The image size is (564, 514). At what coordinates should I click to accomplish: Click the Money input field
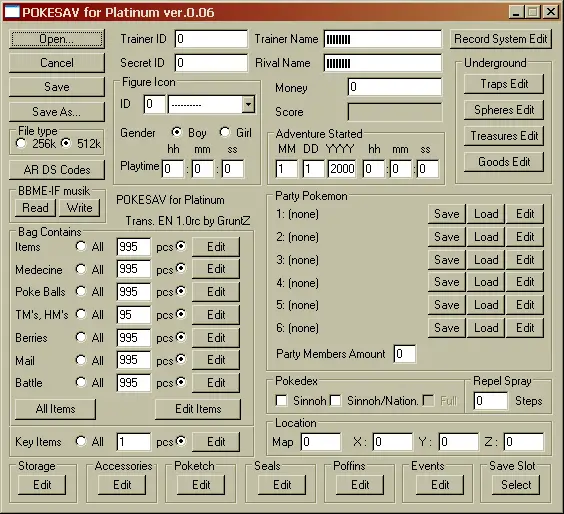(x=395, y=87)
